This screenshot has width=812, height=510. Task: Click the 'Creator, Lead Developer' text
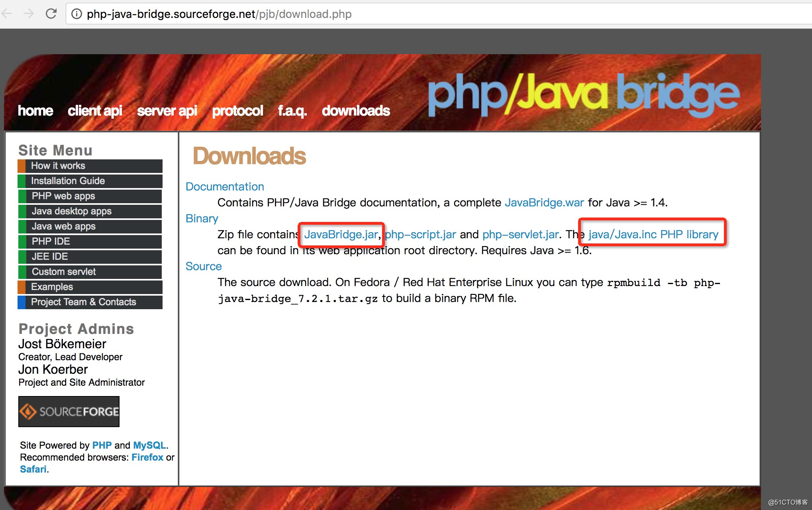(x=71, y=357)
